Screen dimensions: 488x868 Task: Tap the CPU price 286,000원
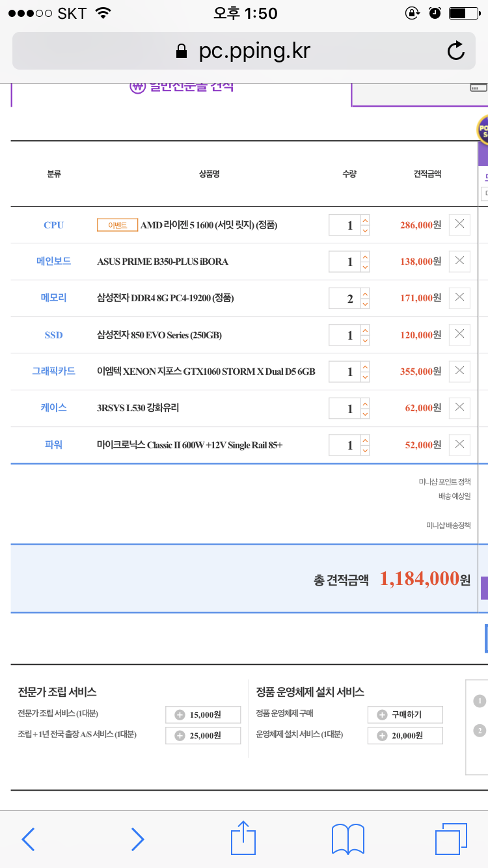(x=420, y=225)
